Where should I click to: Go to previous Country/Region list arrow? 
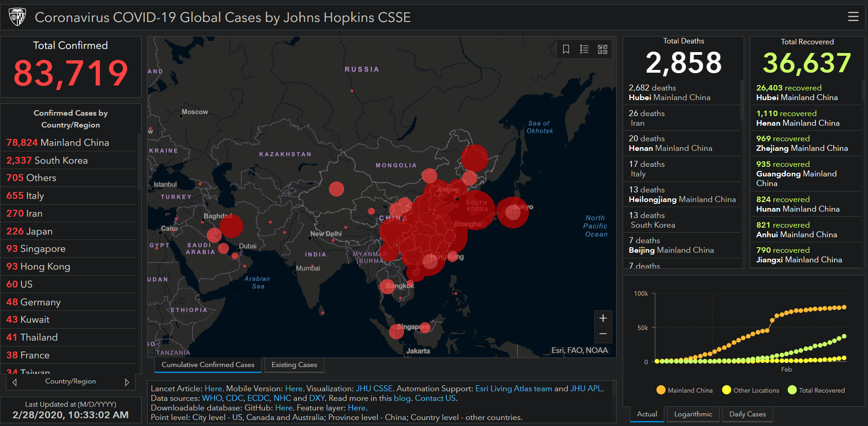pyautogui.click(x=15, y=382)
